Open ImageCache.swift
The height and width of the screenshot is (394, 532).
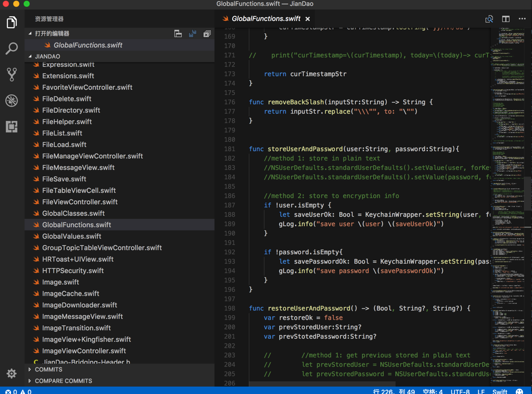click(119, 293)
